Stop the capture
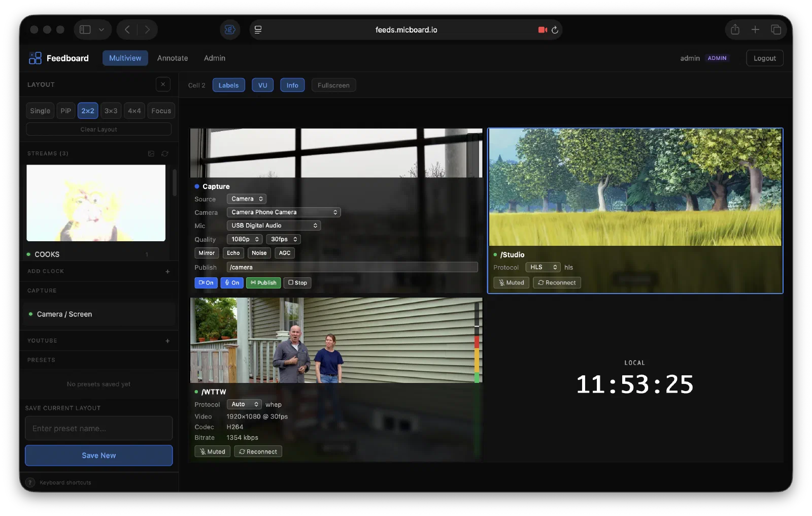The height and width of the screenshot is (516, 812). (x=297, y=283)
